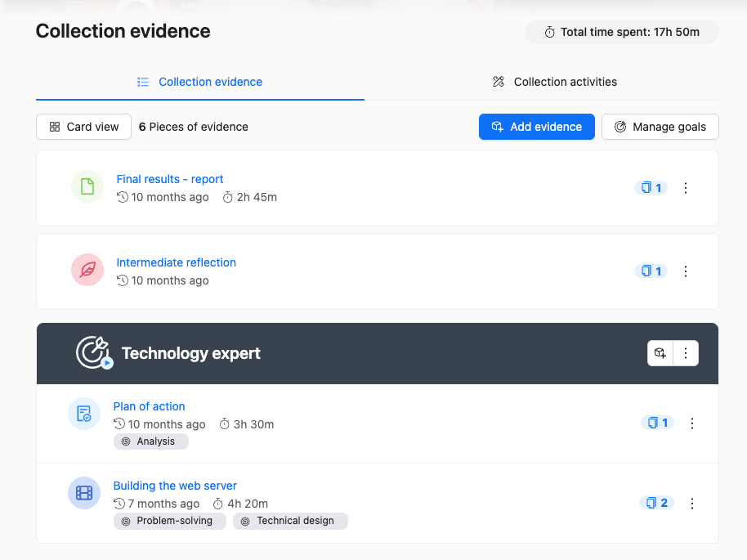Click the 2h 45m duration on Final results
This screenshot has height=560, width=747.
(250, 197)
